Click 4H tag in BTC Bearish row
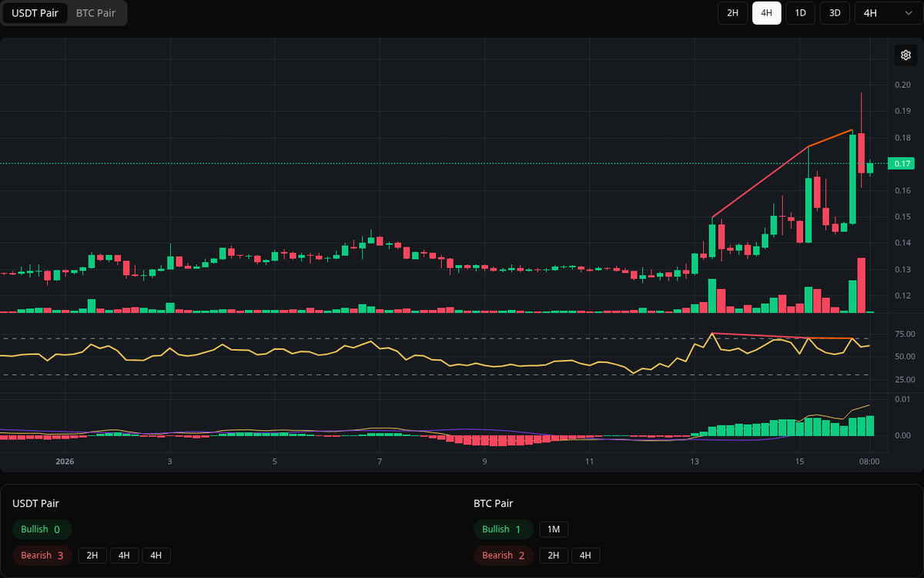 [585, 556]
